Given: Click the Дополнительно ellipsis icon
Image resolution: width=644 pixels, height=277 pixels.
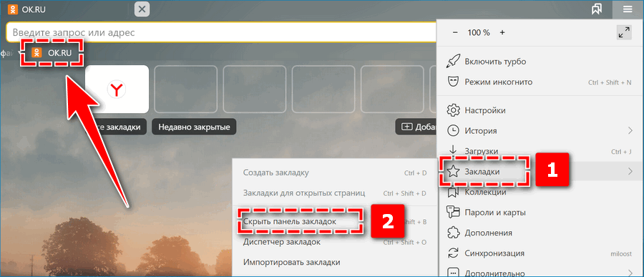Looking at the screenshot, I should pyautogui.click(x=453, y=272).
